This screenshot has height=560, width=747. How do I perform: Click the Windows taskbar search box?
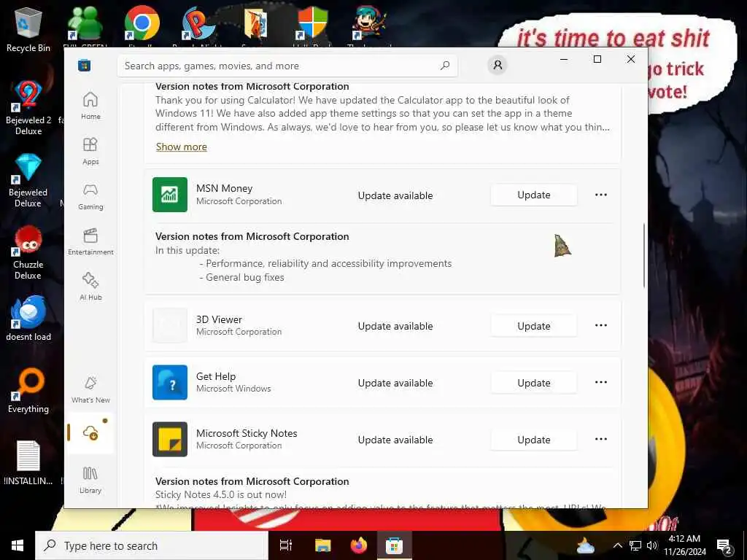[x=152, y=545]
